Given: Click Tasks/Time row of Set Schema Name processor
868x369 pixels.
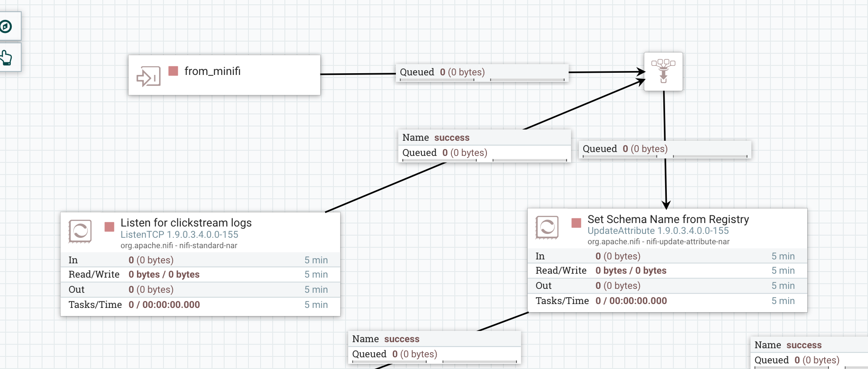Looking at the screenshot, I should pyautogui.click(x=667, y=301).
